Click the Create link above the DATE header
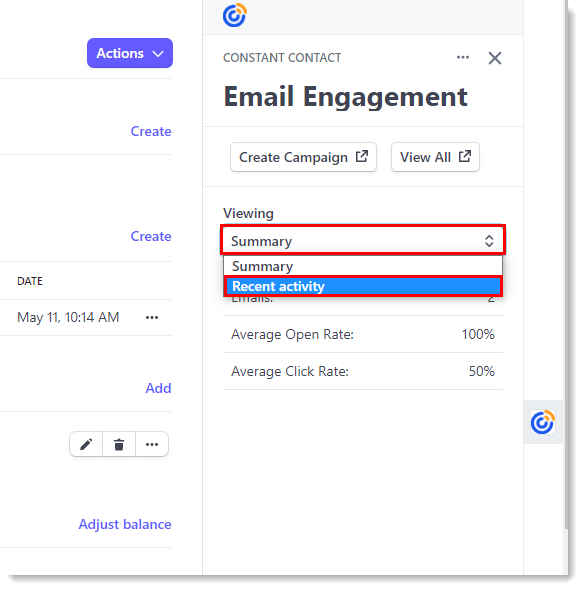Image resolution: width=583 pixels, height=590 pixels. (x=151, y=236)
